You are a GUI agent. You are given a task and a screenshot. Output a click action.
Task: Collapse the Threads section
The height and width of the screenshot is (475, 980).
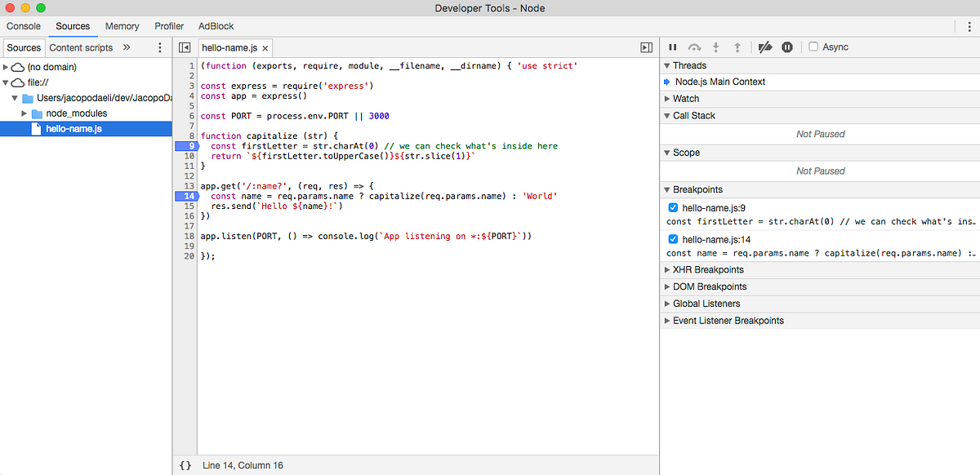point(666,65)
